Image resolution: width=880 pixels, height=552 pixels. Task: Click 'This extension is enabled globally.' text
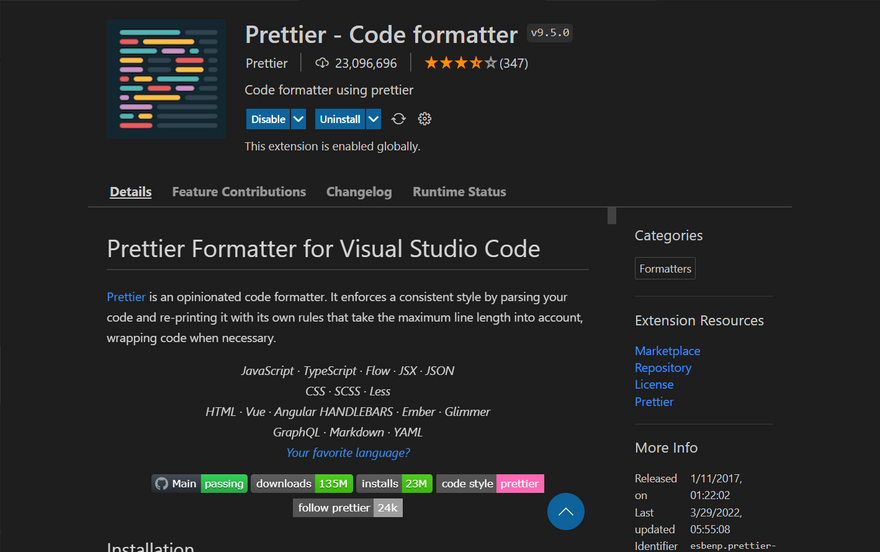coord(332,146)
